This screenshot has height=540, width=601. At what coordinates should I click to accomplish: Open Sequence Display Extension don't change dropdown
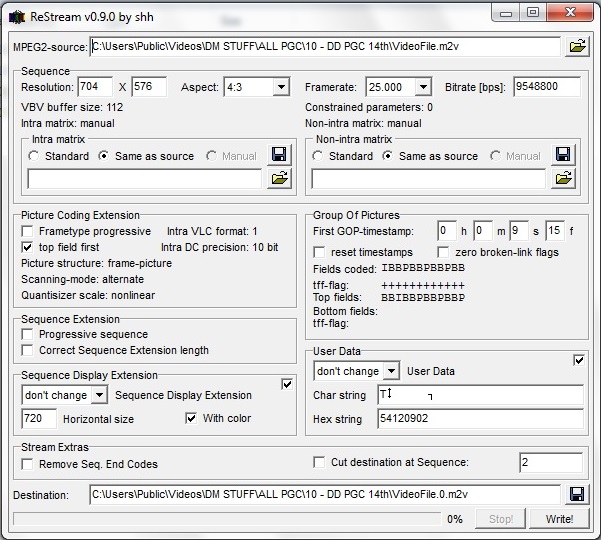click(99, 395)
